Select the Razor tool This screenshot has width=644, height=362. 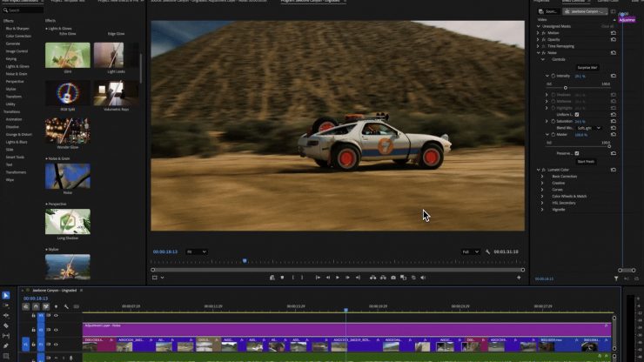click(x=6, y=325)
